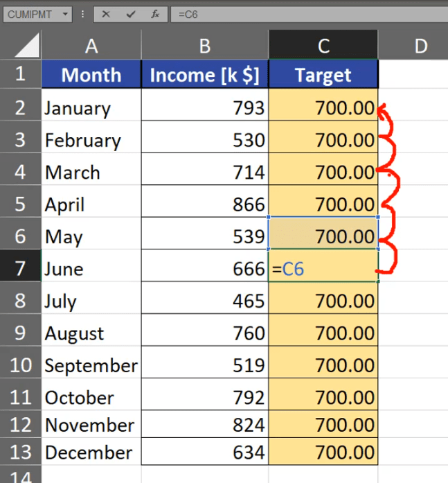Select the January cell
Screen dimensions: 448x483
[x=91, y=105]
